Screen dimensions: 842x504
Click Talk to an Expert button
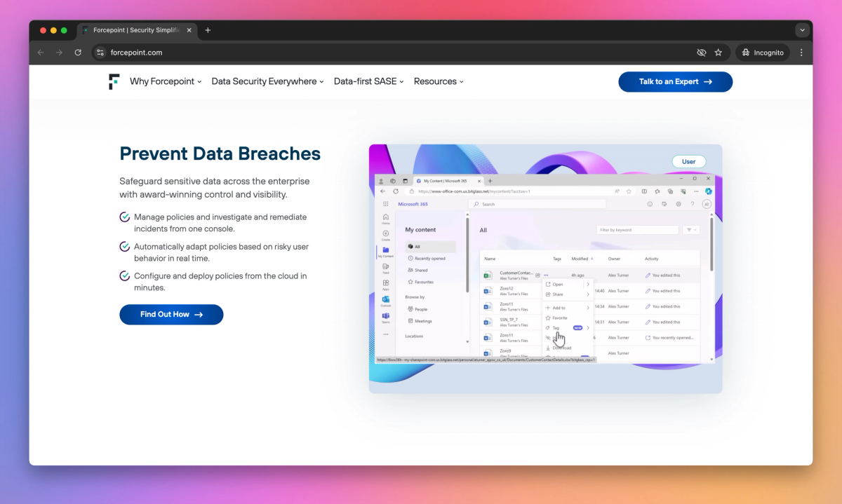(x=675, y=82)
